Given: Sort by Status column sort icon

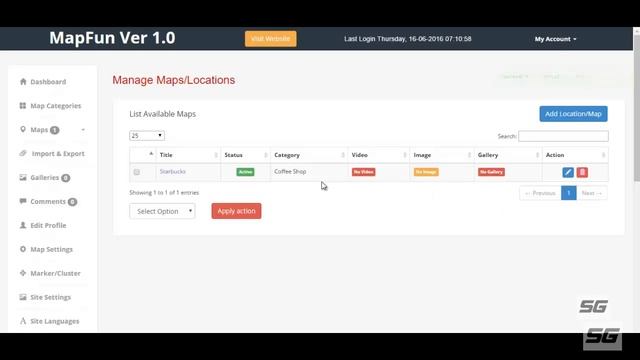Looking at the screenshot, I should click(266, 155).
